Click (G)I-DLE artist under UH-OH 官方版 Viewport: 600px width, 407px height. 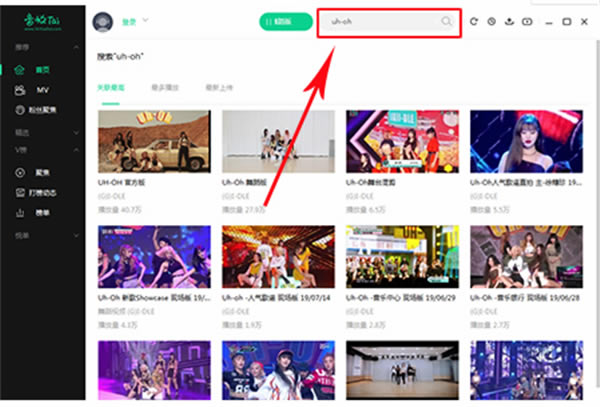pyautogui.click(x=111, y=197)
